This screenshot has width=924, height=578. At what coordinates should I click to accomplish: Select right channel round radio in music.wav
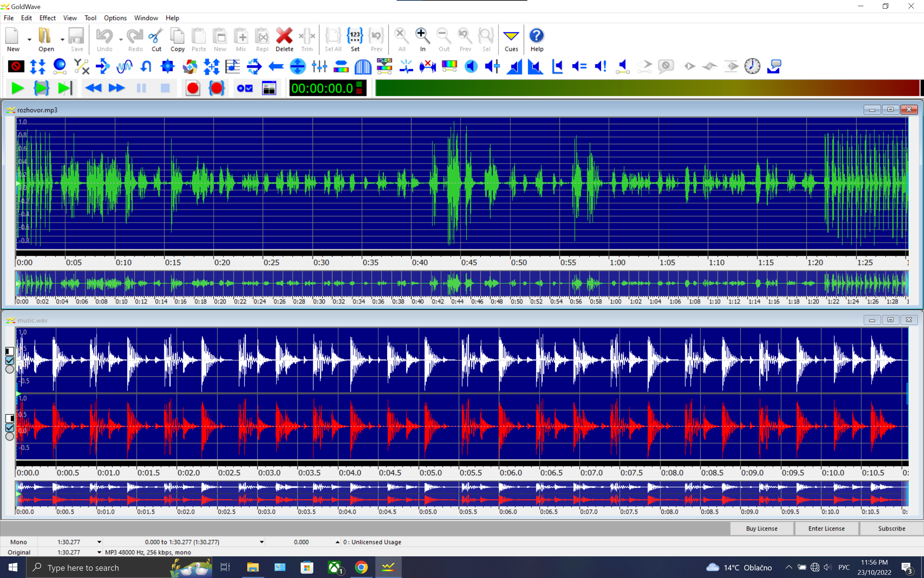[x=9, y=436]
